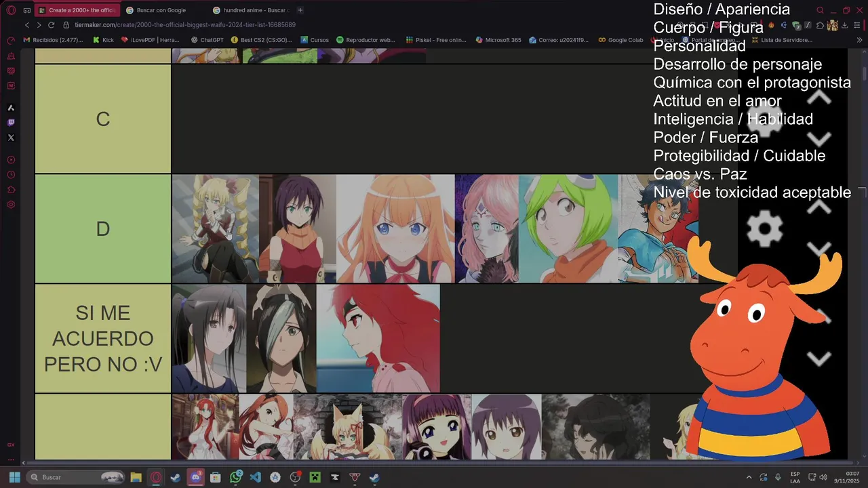Open File Explorer from taskbar

(136, 477)
